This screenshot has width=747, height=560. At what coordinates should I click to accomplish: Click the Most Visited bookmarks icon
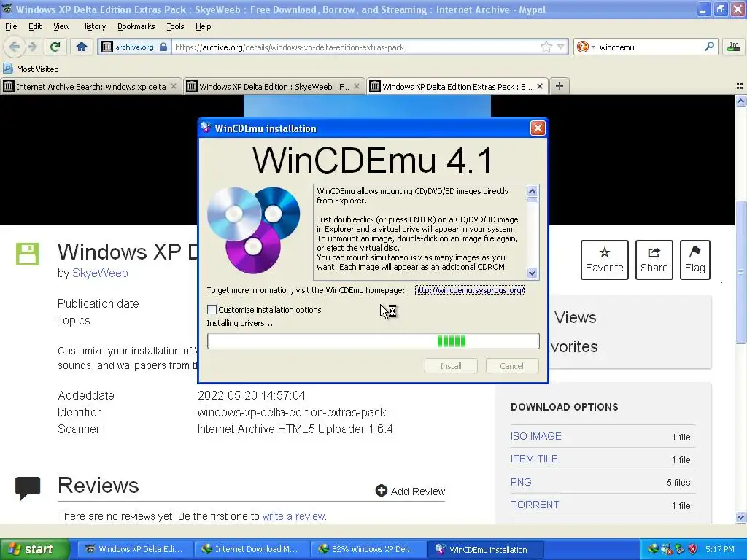pos(7,69)
